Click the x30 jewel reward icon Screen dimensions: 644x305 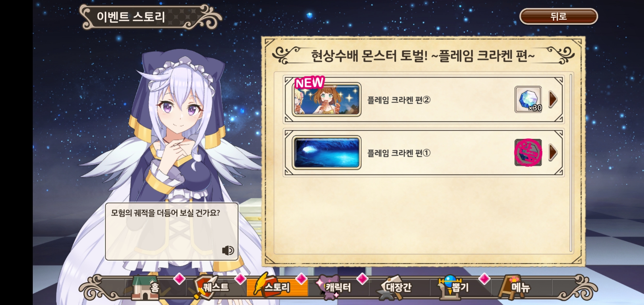528,99
